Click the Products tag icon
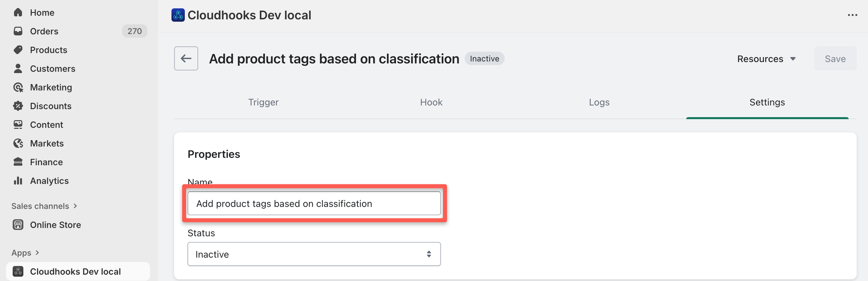 coord(18,50)
